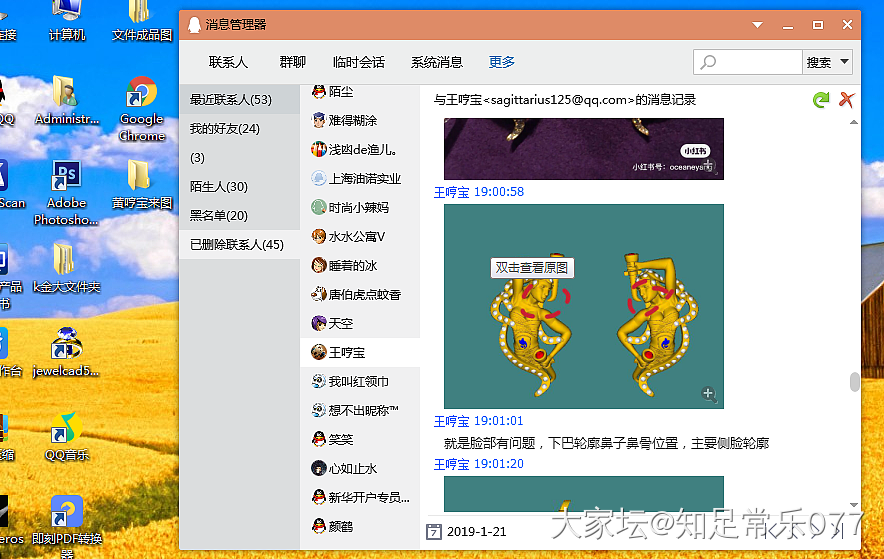
Task: Click the message history scrollbar thumb
Action: 853,382
